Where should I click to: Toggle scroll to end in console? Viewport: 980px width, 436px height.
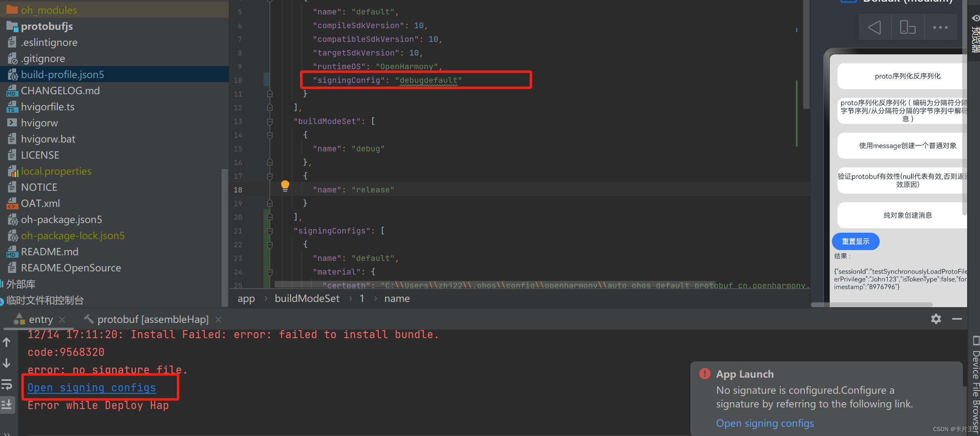[7, 405]
